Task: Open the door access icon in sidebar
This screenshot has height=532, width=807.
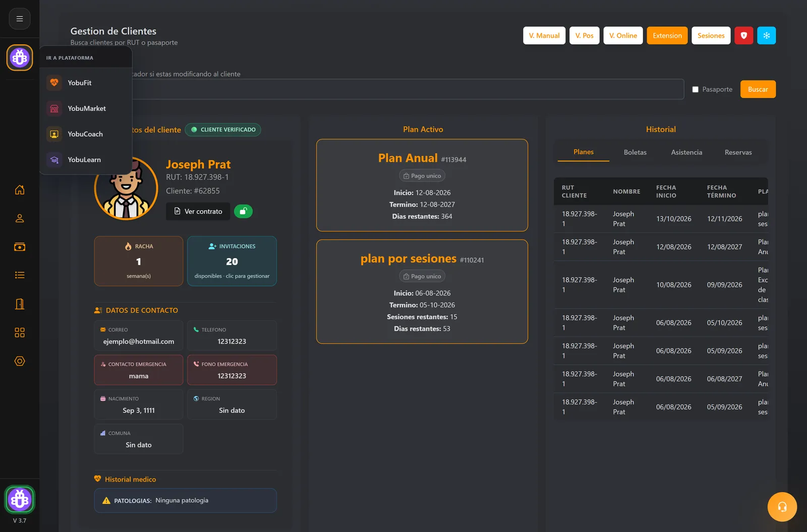Action: (20, 304)
